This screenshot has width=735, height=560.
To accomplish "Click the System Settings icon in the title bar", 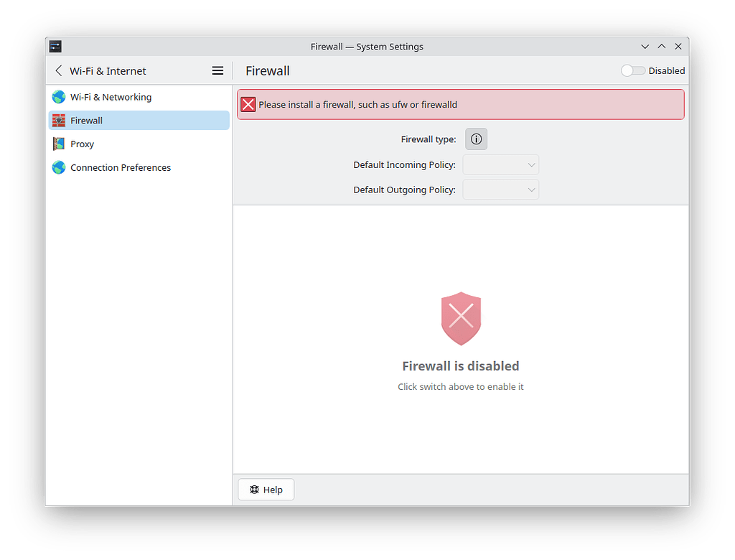I will coord(55,46).
